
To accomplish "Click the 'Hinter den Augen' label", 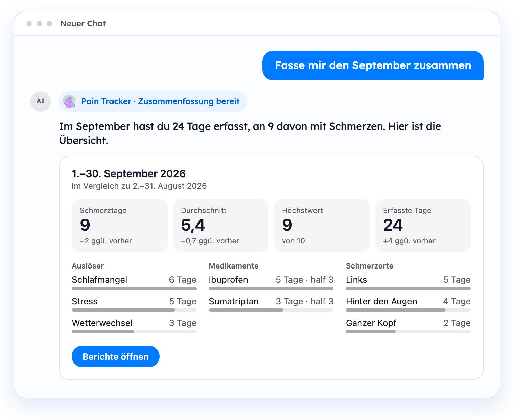I will pos(381,301).
